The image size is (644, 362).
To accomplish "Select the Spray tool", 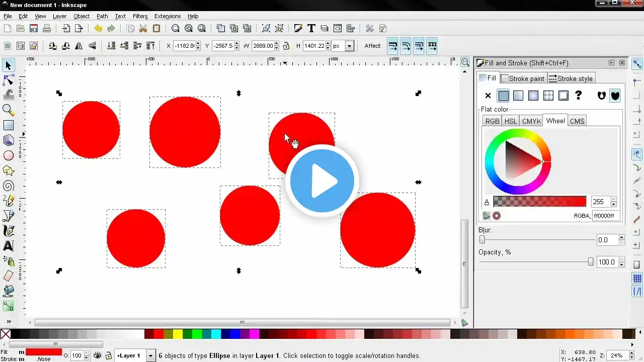I will click(x=8, y=261).
